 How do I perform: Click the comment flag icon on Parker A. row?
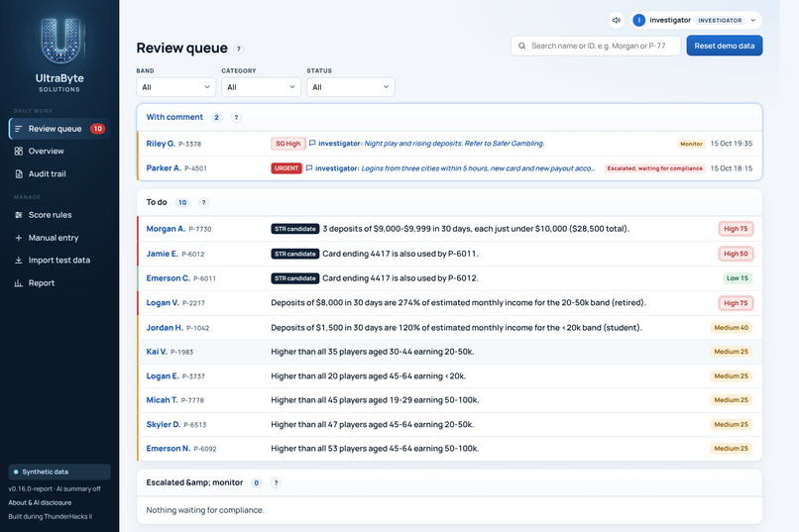309,168
